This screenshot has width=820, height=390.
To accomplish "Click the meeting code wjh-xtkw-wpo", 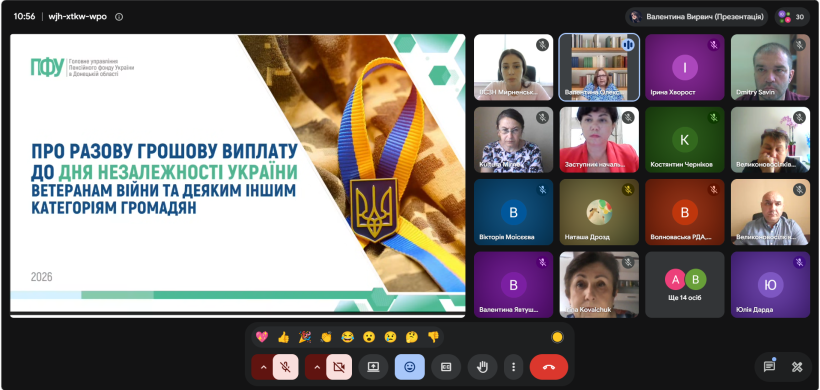I will pyautogui.click(x=77, y=17).
